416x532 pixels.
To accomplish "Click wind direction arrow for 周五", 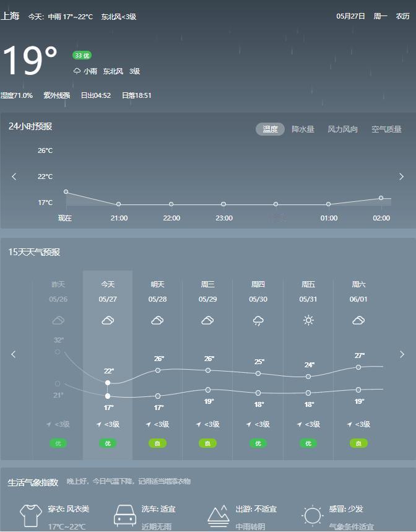I will [x=299, y=424].
